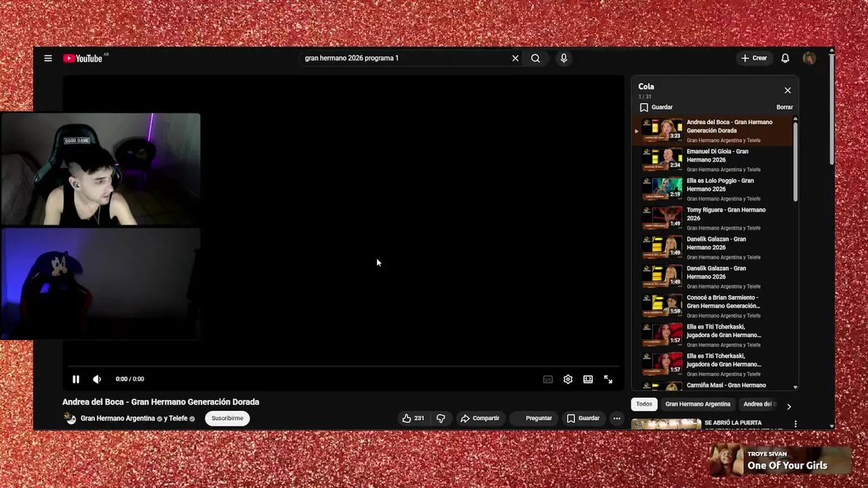The image size is (868, 488).
Task: Click the magnifier search button
Action: pos(536,58)
